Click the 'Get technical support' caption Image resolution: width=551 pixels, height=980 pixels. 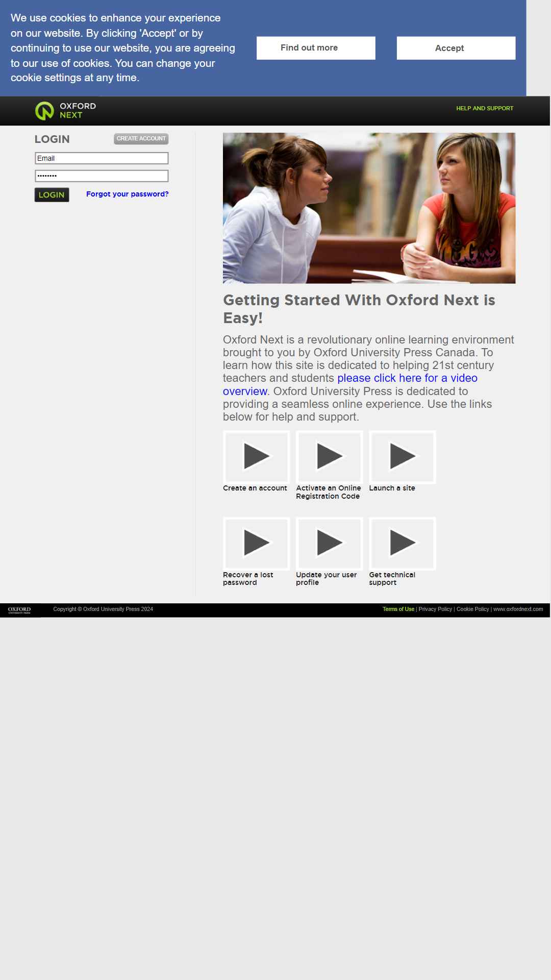coord(392,578)
